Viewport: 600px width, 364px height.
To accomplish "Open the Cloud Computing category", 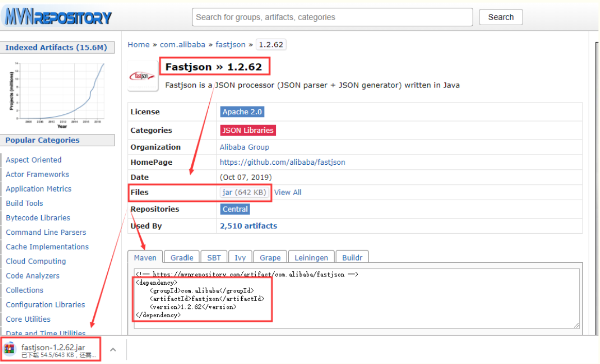I will [36, 262].
